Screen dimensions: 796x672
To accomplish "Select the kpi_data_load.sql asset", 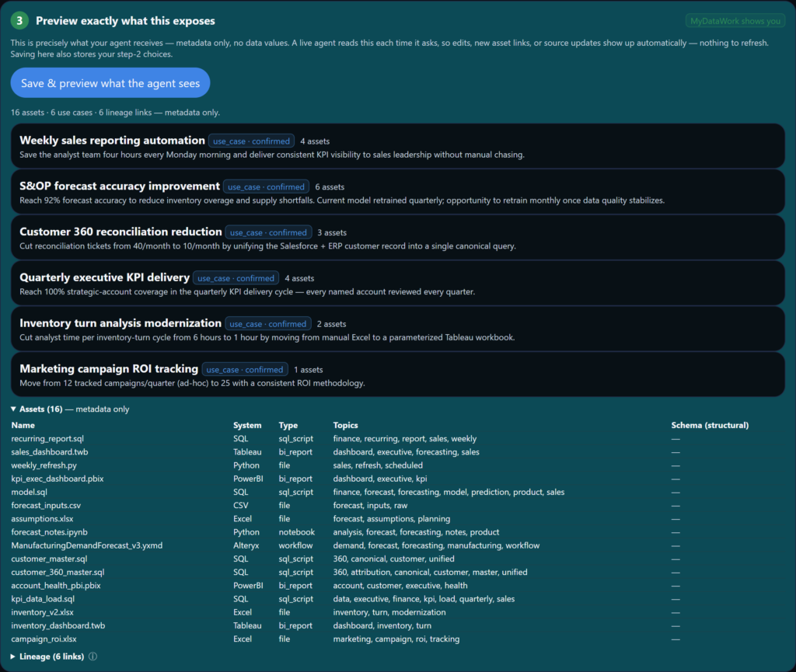I will [43, 599].
